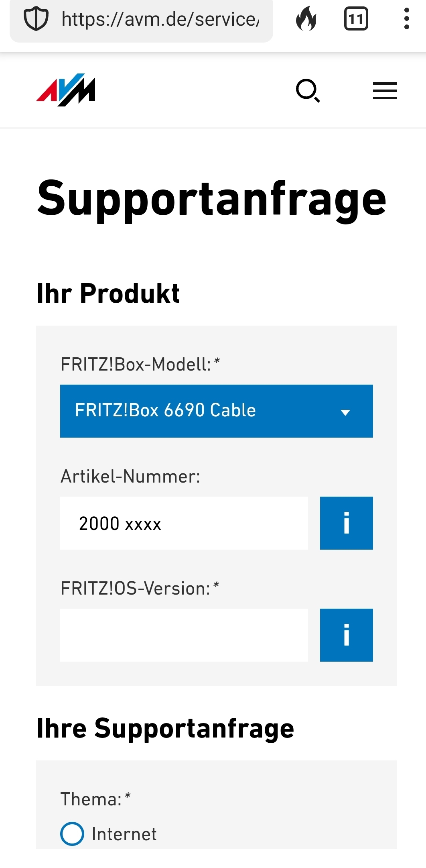Tap the tracking protection shield icon
The width and height of the screenshot is (426, 868).
(x=36, y=19)
